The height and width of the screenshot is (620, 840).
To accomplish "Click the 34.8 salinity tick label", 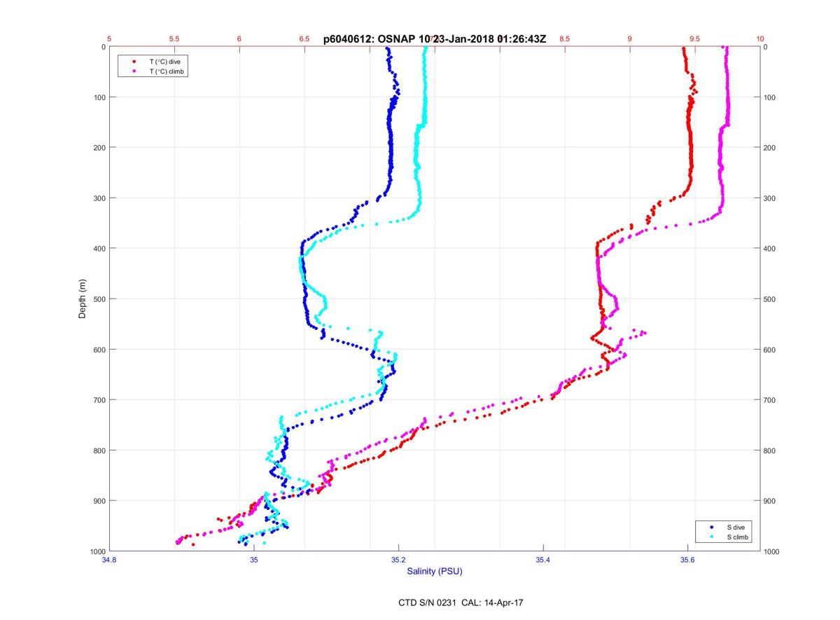I will pyautogui.click(x=109, y=560).
